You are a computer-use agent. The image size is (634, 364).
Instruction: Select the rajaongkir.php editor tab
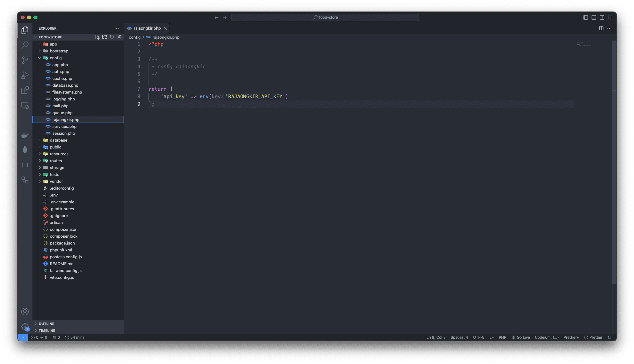(147, 28)
